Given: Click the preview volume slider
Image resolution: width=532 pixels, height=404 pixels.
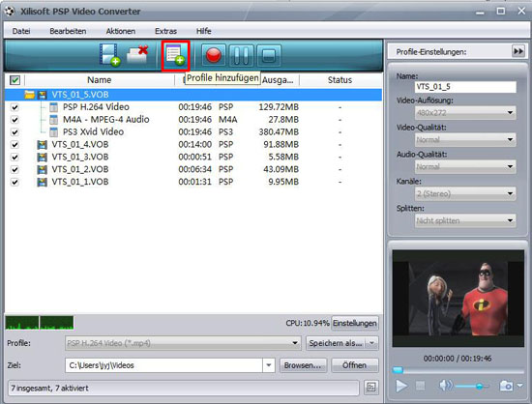Looking at the screenshot, I should point(472,386).
